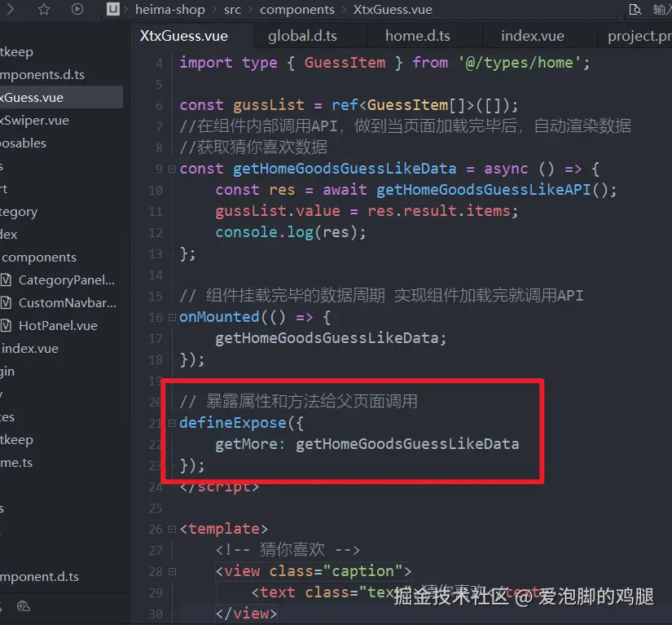The width and height of the screenshot is (672, 625).
Task: Click res.result.items on line 11
Action: click(439, 211)
